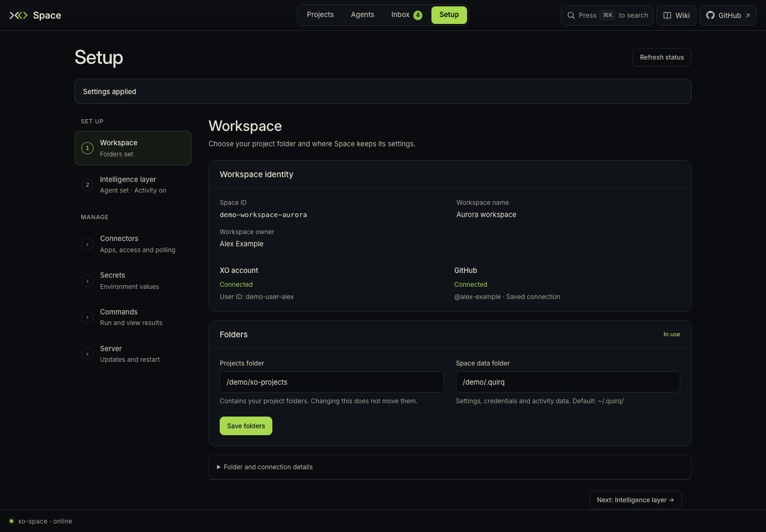The width and height of the screenshot is (766, 532).
Task: Click the Space logo icon
Action: point(19,15)
